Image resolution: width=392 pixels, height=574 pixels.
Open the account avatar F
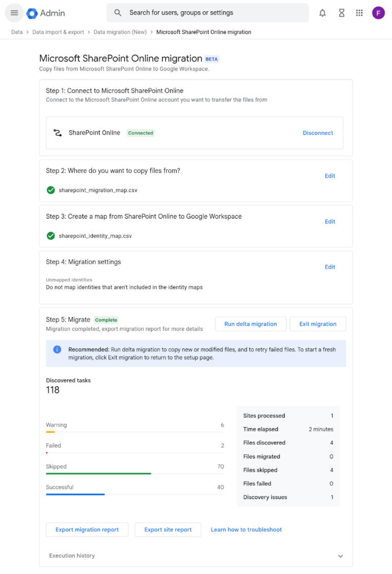(378, 13)
